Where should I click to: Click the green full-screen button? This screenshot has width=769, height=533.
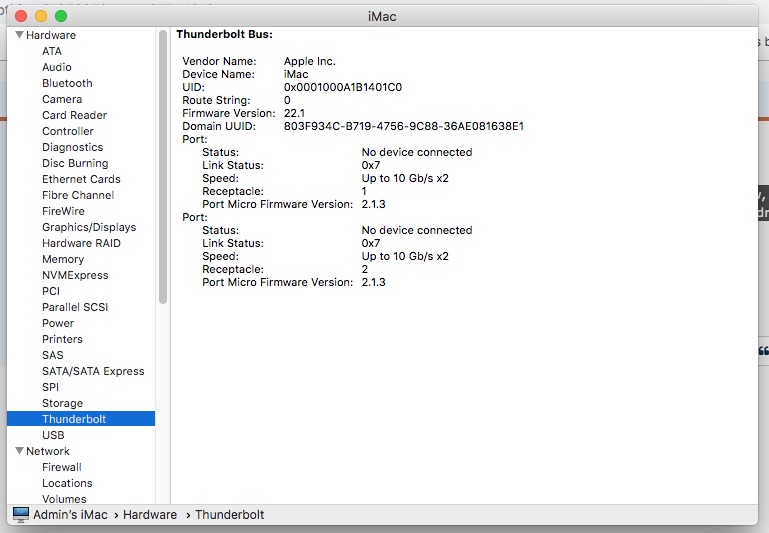61,16
